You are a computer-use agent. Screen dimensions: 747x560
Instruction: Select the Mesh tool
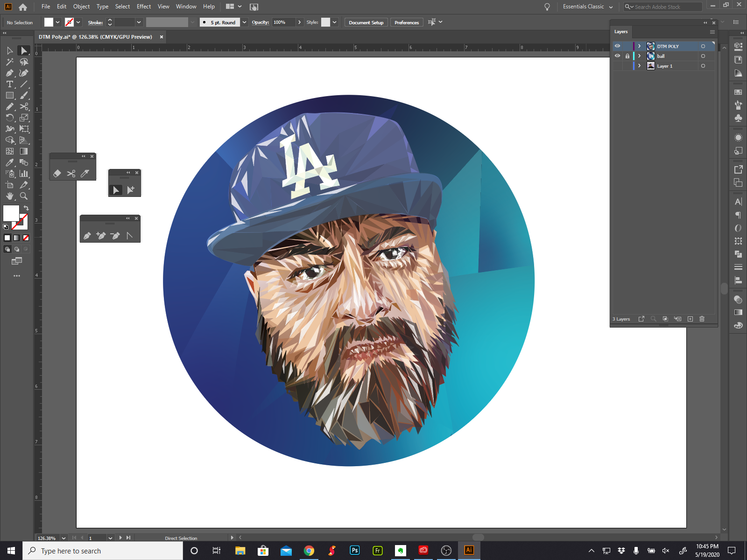tap(9, 151)
